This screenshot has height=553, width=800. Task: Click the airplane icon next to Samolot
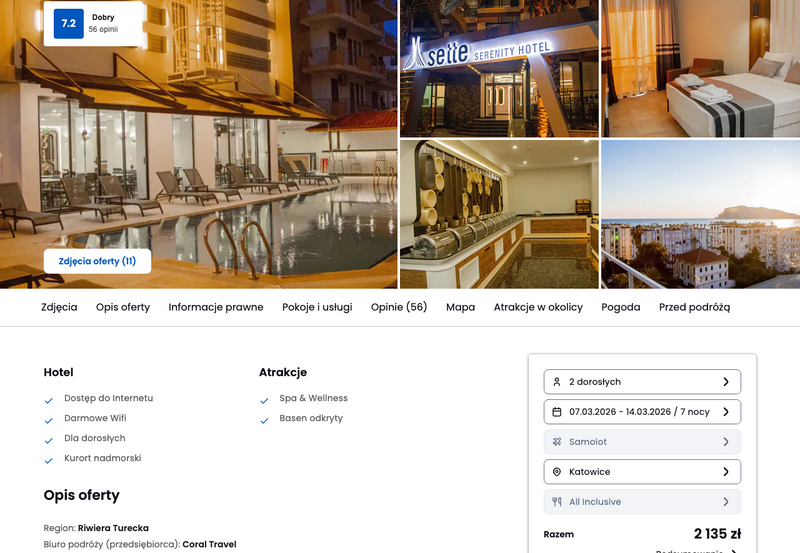tap(557, 442)
